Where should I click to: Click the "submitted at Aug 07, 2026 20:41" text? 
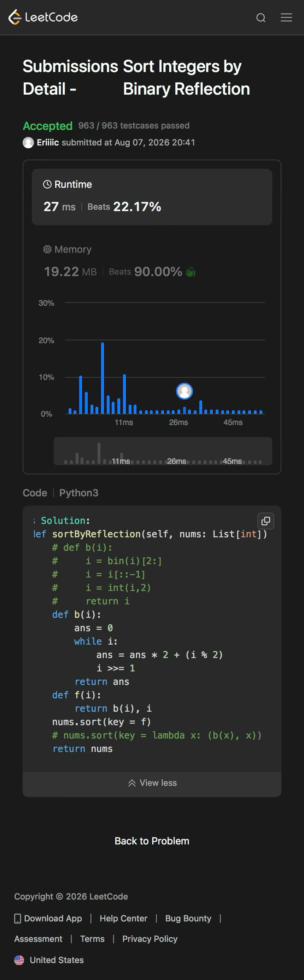pos(128,143)
